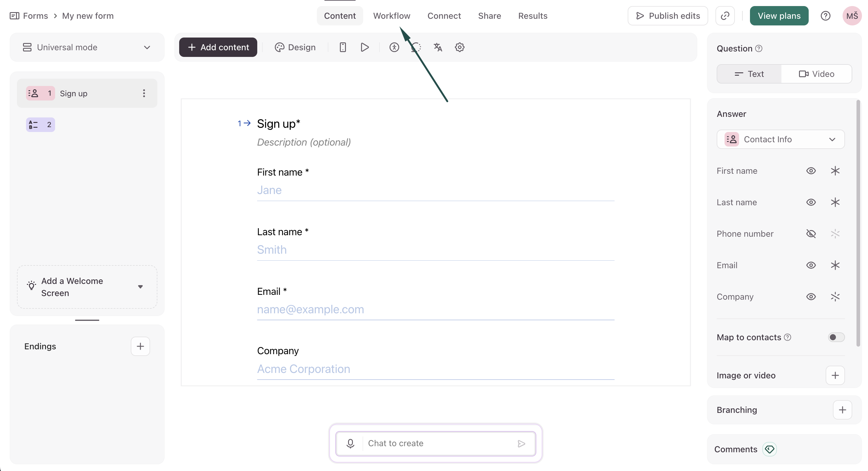Viewport: 868px width, 471px height.
Task: Click the mobile preview icon
Action: (343, 47)
